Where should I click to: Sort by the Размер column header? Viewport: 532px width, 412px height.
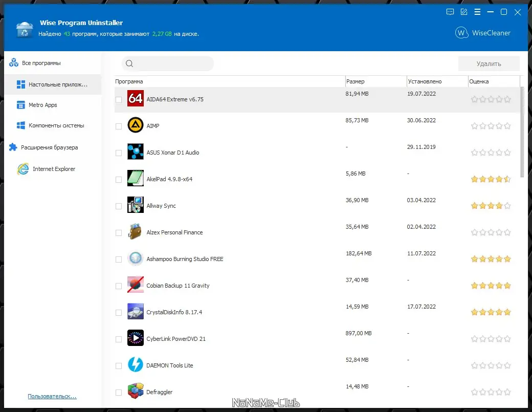(x=376, y=81)
